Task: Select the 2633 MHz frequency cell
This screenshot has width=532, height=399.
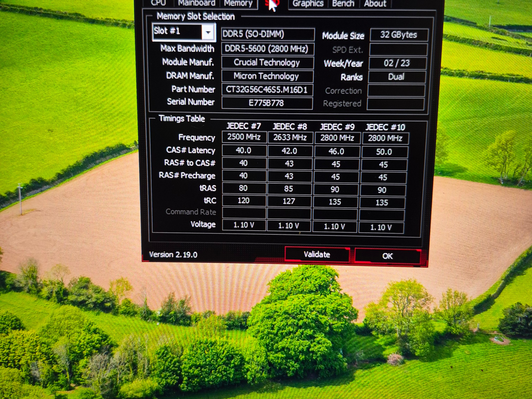Action: (290, 137)
